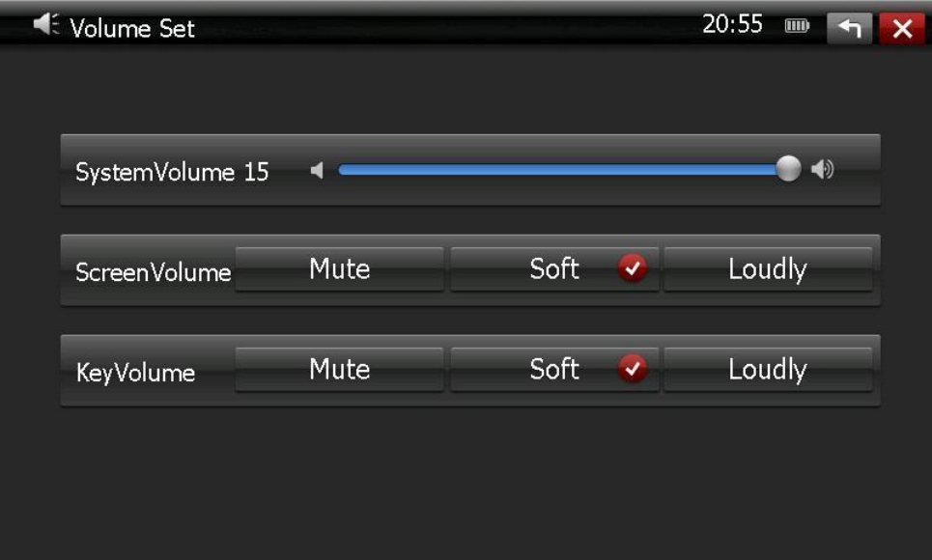Set ScreenVolume to Mute
Image resolution: width=932 pixels, height=560 pixels.
pos(339,269)
